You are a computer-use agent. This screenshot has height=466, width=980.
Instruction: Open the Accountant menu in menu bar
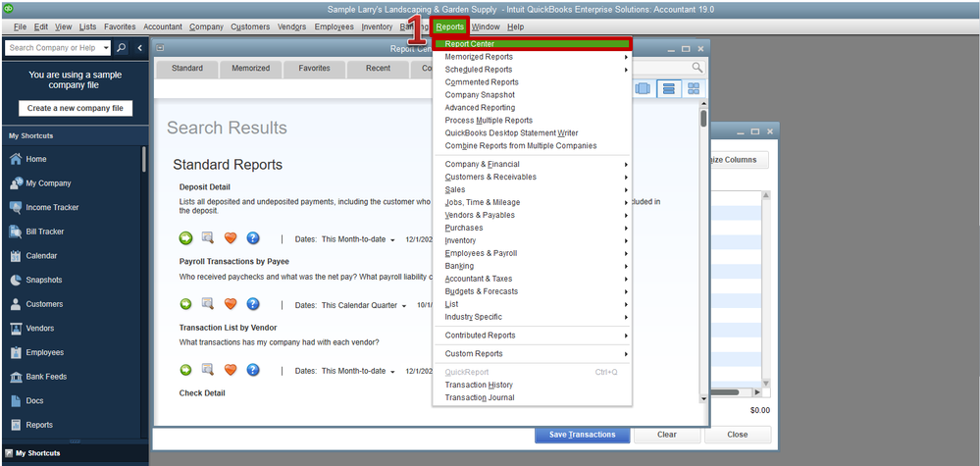tap(163, 26)
